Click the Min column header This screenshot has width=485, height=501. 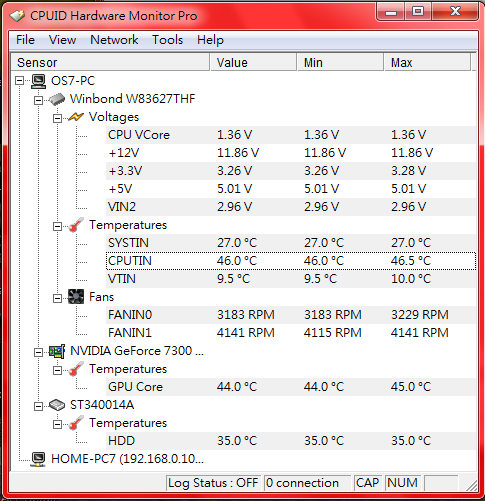[340, 62]
